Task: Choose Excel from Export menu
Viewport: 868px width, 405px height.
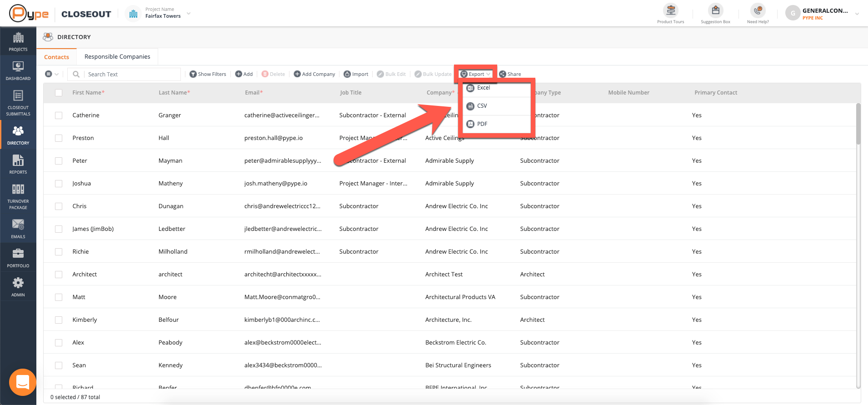Action: click(x=497, y=88)
